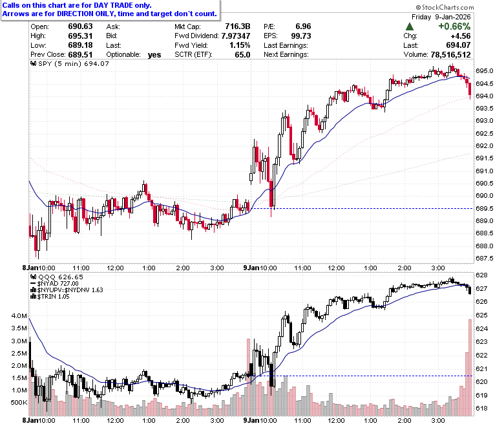
Task: Click the green up-triangle change indicator
Action: pos(410,27)
